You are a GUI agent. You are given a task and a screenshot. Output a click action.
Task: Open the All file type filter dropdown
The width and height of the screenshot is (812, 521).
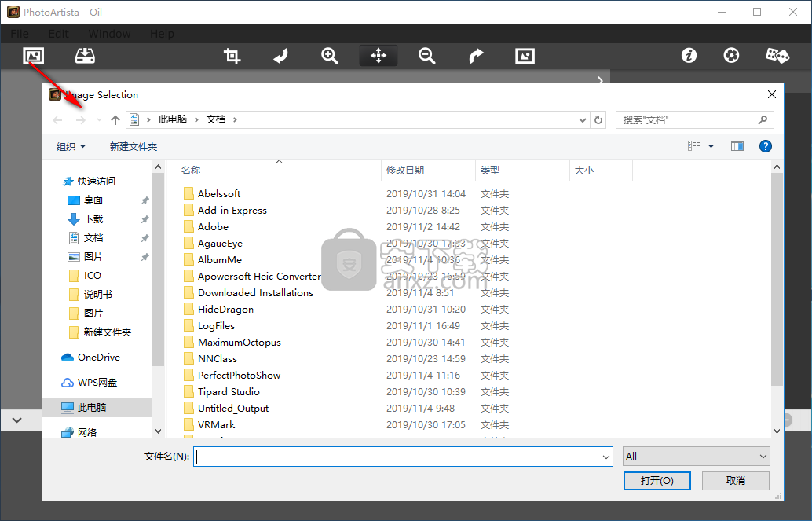tap(696, 457)
